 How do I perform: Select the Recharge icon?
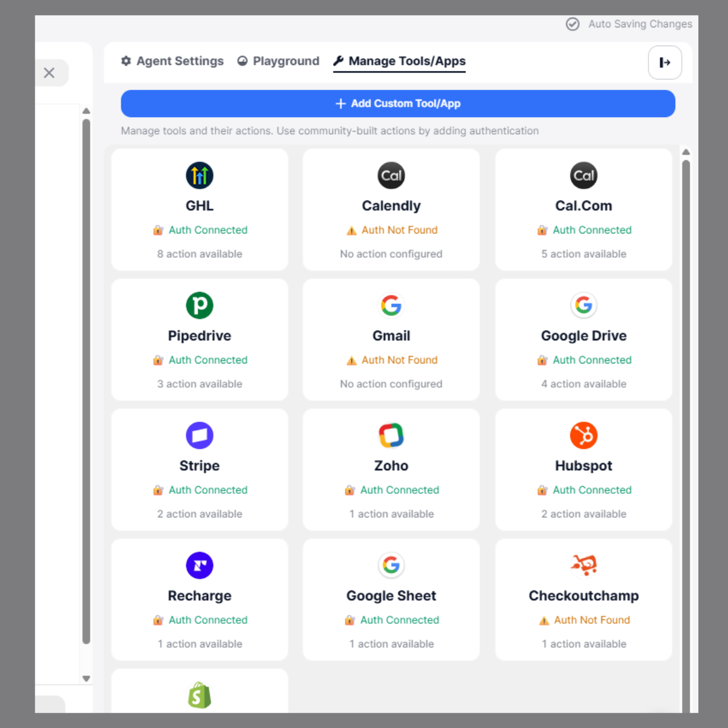point(200,565)
